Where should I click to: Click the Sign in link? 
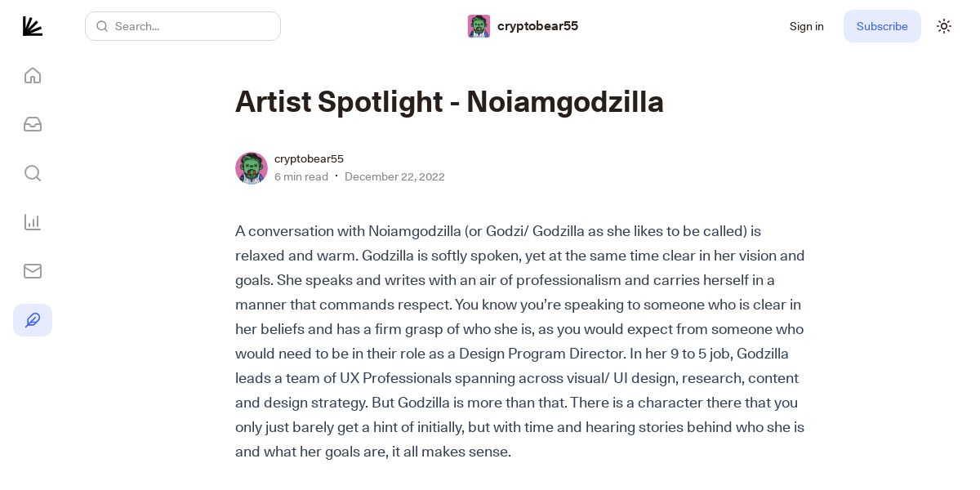tap(806, 26)
